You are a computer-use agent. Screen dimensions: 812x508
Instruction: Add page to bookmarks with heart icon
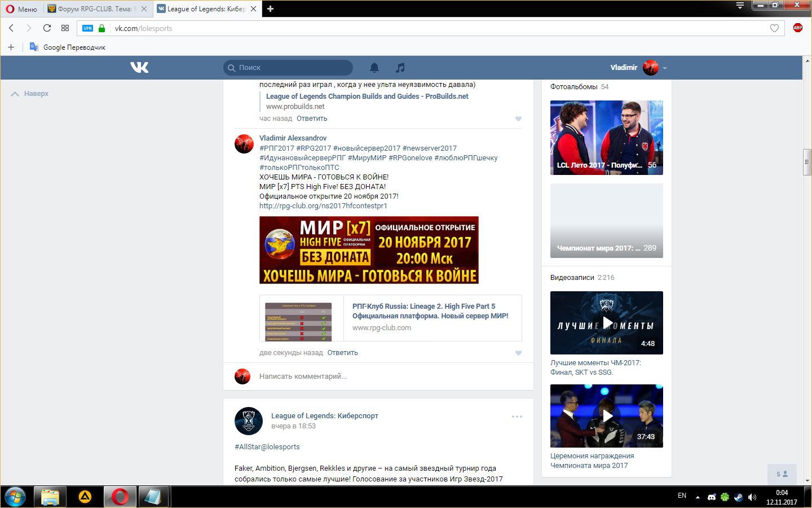click(774, 28)
